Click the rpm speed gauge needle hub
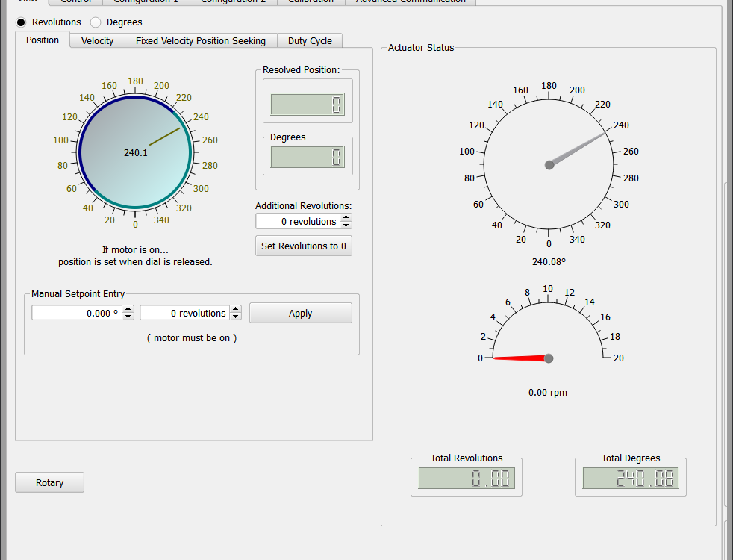Image resolution: width=733 pixels, height=560 pixels. click(x=549, y=358)
